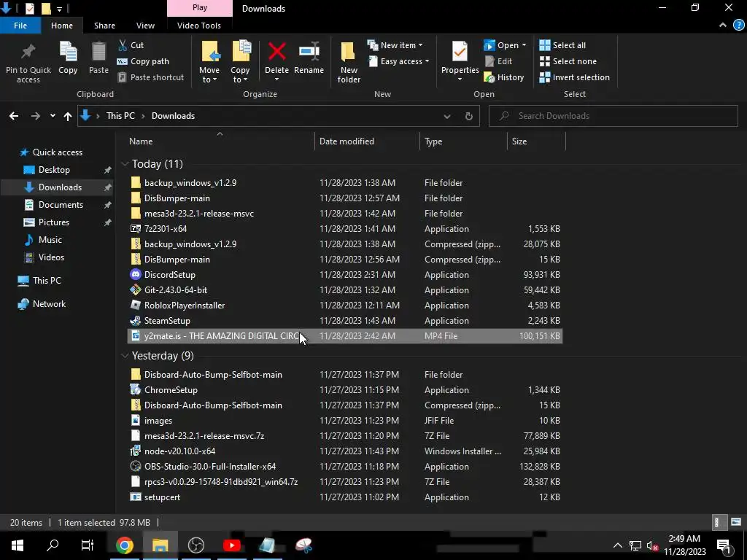Select Documents in navigation pane
The image size is (747, 560).
pyautogui.click(x=61, y=205)
